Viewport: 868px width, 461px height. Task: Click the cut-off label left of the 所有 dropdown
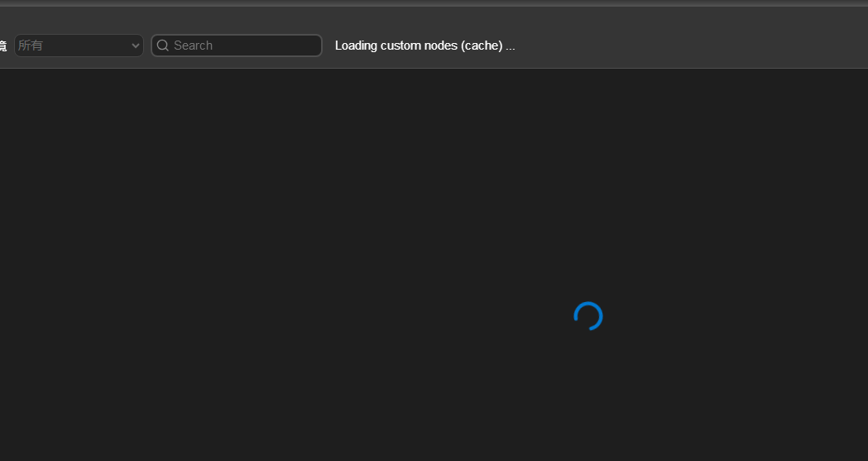coord(3,46)
